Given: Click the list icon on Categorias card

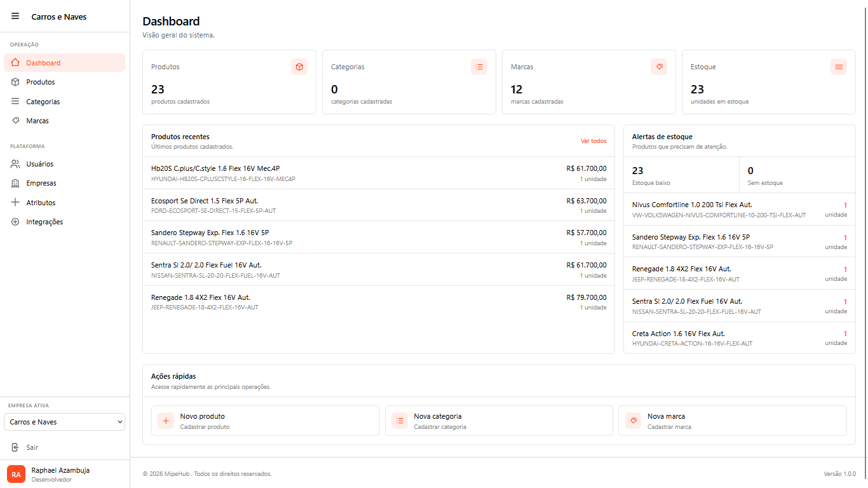Looking at the screenshot, I should [479, 67].
